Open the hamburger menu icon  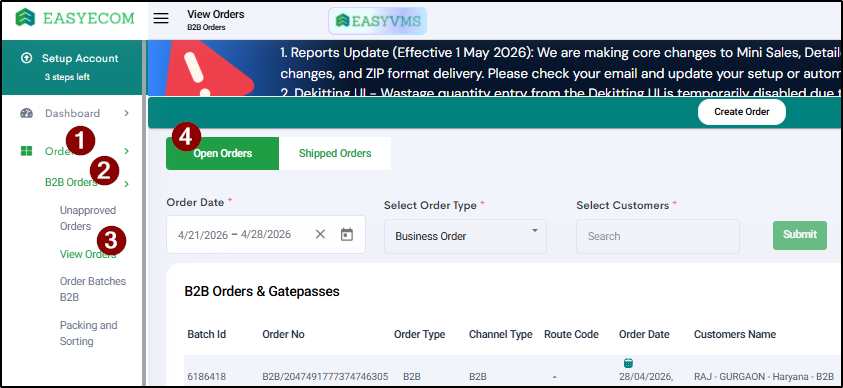click(161, 19)
